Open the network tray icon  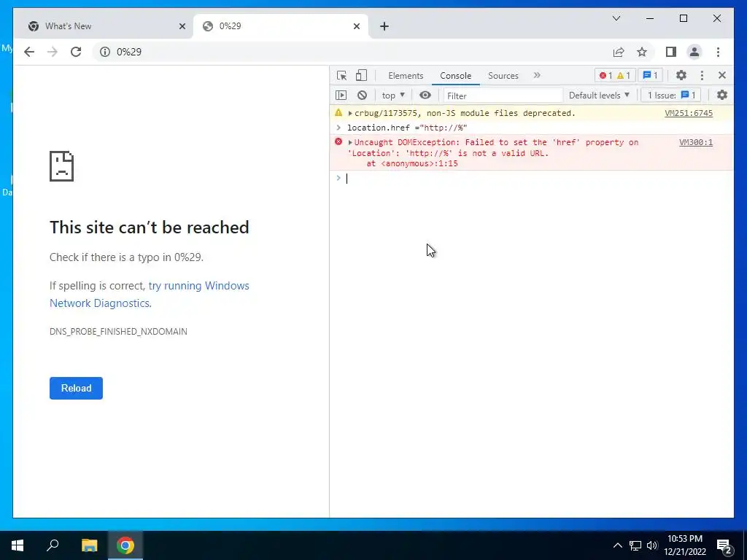(x=635, y=545)
